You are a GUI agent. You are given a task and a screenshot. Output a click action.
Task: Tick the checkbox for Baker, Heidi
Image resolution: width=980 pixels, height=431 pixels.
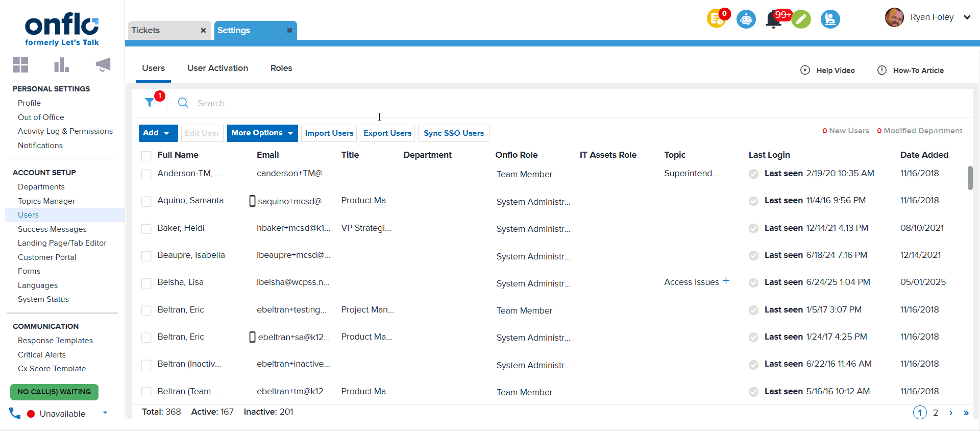[146, 229]
